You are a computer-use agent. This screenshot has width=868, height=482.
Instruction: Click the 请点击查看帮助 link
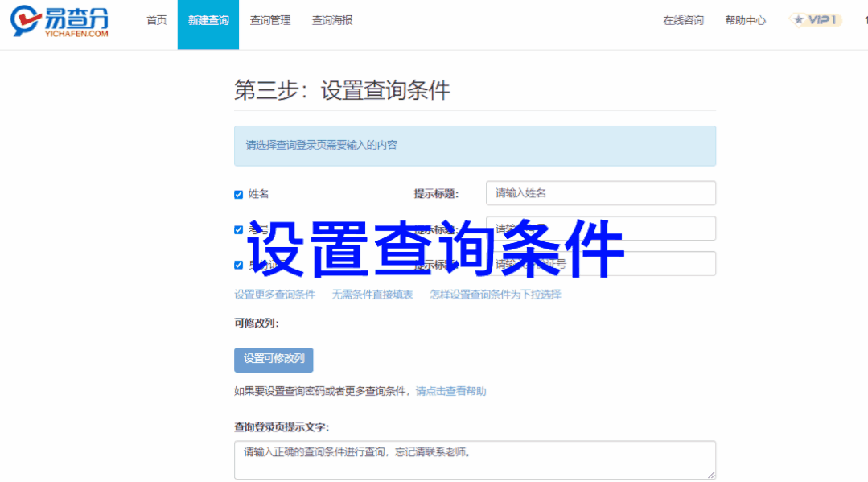[450, 392]
